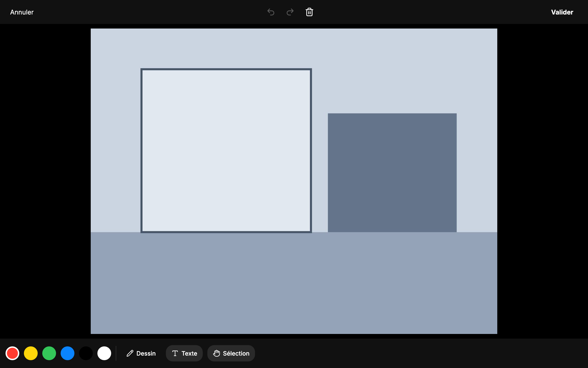Click the redo arrow icon
The image size is (588, 368).
290,12
